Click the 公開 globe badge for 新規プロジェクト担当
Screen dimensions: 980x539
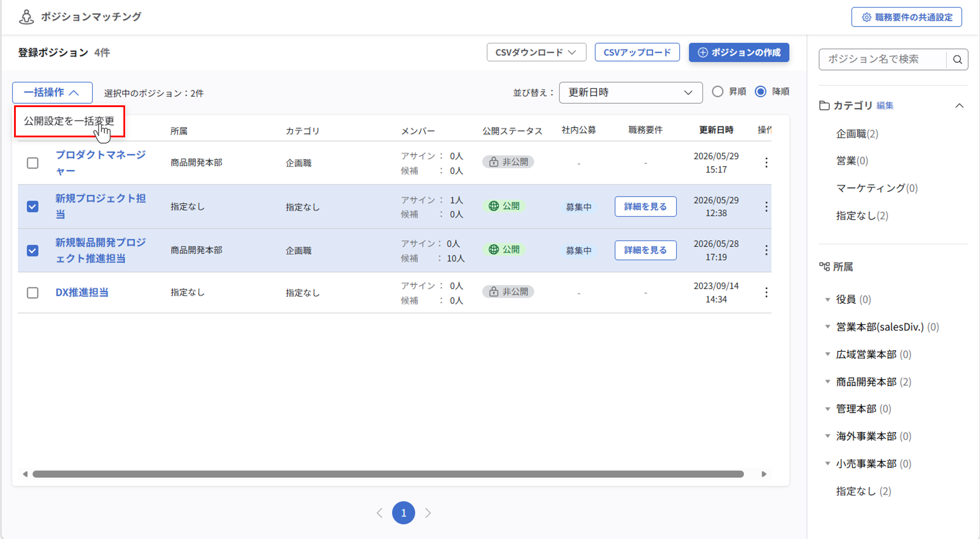pos(504,206)
